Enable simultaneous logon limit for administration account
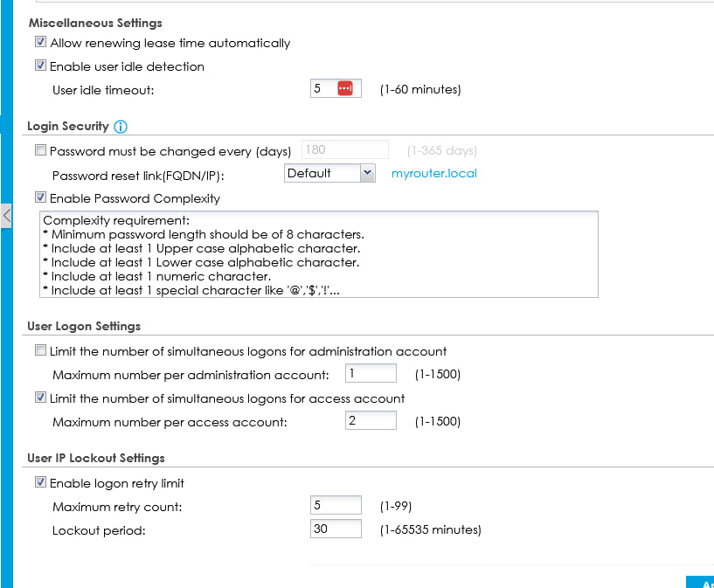Screen dimensions: 714x588 tap(40, 351)
